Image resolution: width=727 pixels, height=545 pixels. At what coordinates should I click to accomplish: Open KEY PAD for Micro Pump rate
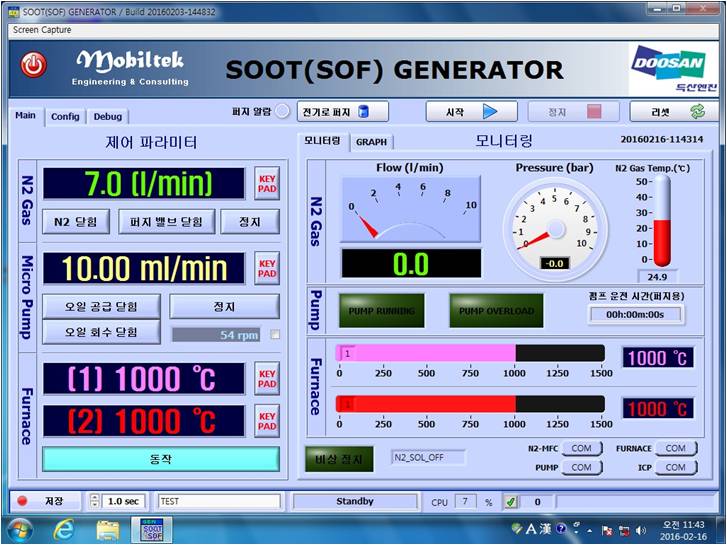point(267,268)
